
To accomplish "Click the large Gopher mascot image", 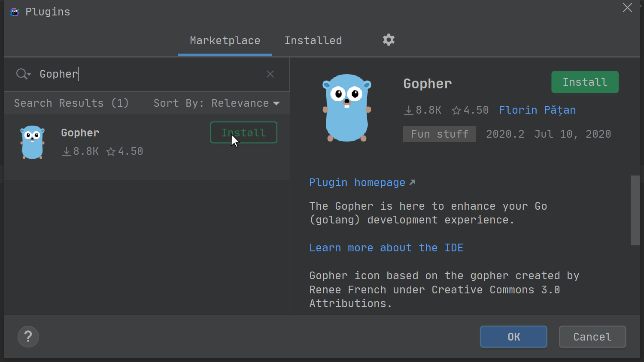I will click(x=346, y=108).
